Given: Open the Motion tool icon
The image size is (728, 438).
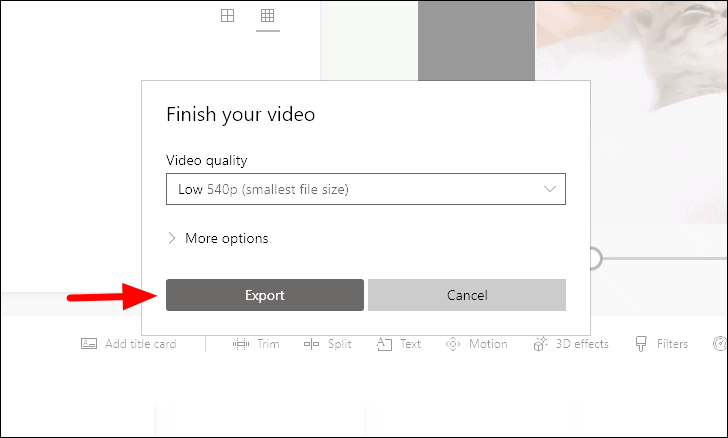Looking at the screenshot, I should click(x=453, y=344).
